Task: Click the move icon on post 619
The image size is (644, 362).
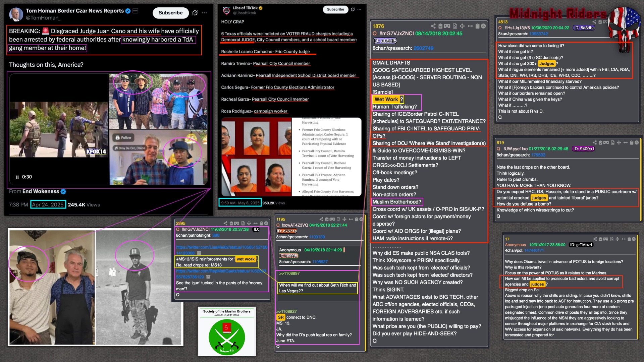Action: point(619,142)
